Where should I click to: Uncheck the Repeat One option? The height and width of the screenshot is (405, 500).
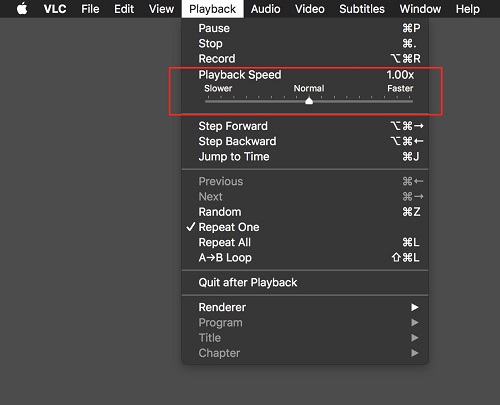(305, 227)
